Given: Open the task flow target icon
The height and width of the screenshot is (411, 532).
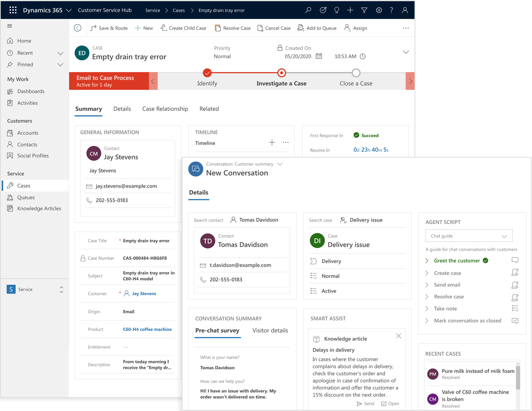Looking at the screenshot, I should tap(323, 10).
